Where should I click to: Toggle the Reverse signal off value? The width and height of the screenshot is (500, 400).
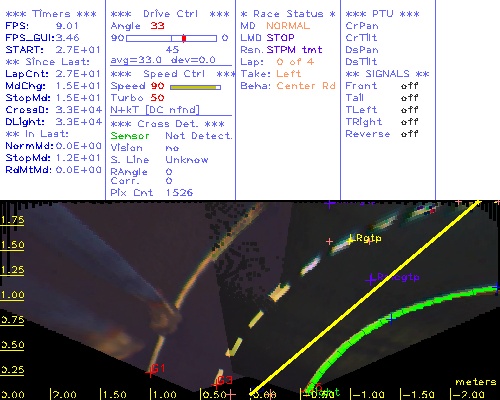(x=409, y=134)
